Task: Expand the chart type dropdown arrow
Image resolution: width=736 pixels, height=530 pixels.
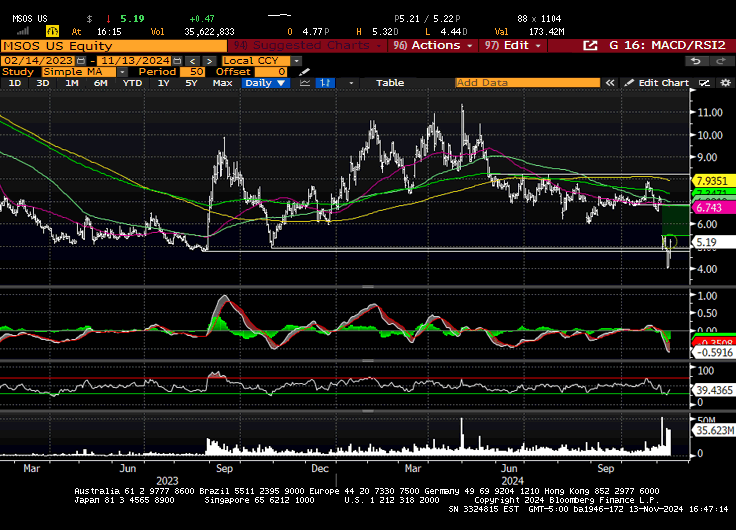Action: pyautogui.click(x=351, y=83)
